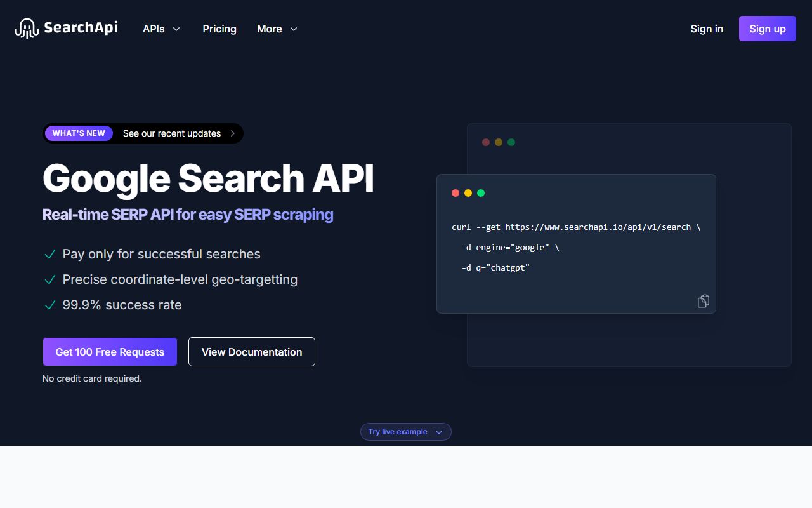Click the Sign in link
812x508 pixels.
point(707,29)
